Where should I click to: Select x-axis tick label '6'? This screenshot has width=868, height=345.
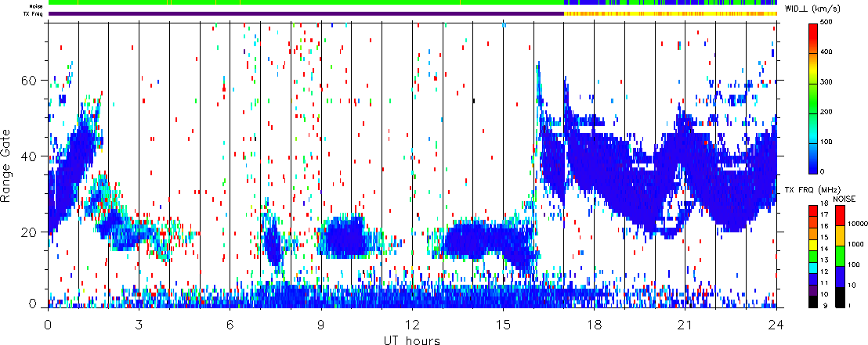pos(230,325)
